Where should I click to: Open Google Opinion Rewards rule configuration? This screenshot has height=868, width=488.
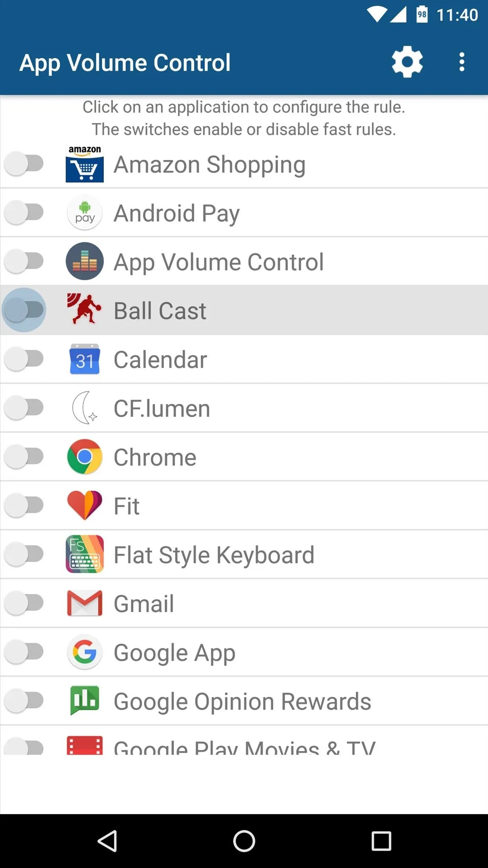pyautogui.click(x=244, y=701)
